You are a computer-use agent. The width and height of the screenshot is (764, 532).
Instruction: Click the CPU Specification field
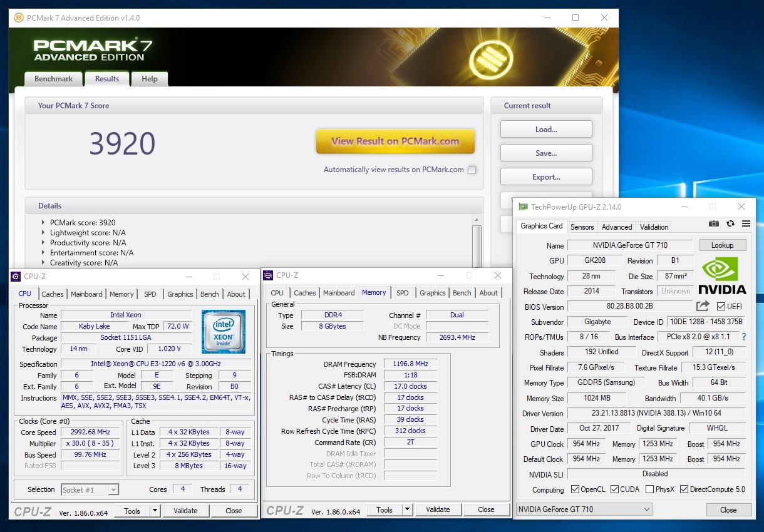point(156,364)
